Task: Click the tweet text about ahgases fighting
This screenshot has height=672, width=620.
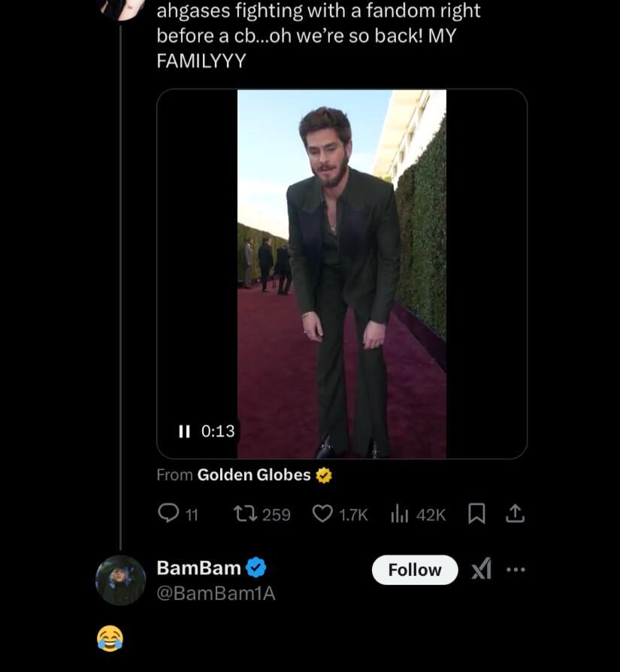Action: tap(318, 35)
